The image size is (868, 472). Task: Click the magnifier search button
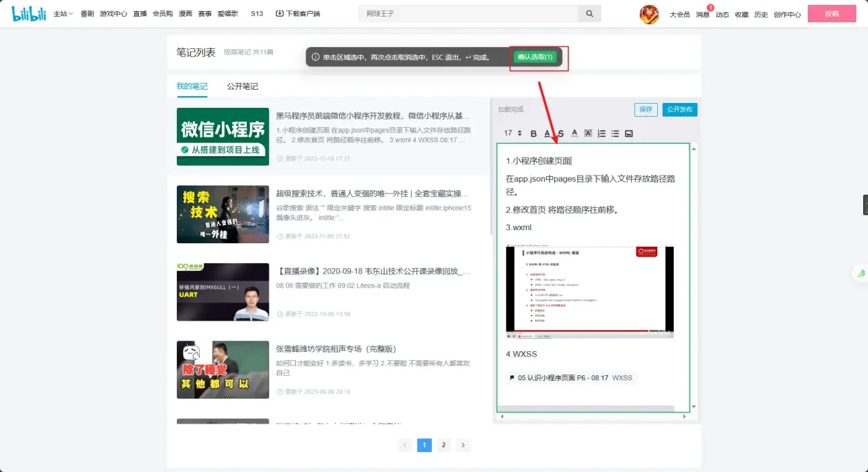(x=589, y=14)
